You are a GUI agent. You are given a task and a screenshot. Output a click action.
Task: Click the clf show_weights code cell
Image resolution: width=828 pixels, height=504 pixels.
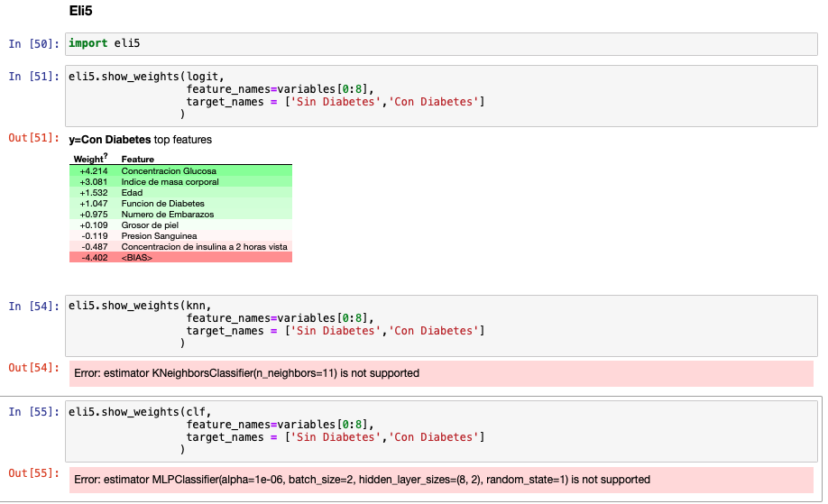point(441,431)
